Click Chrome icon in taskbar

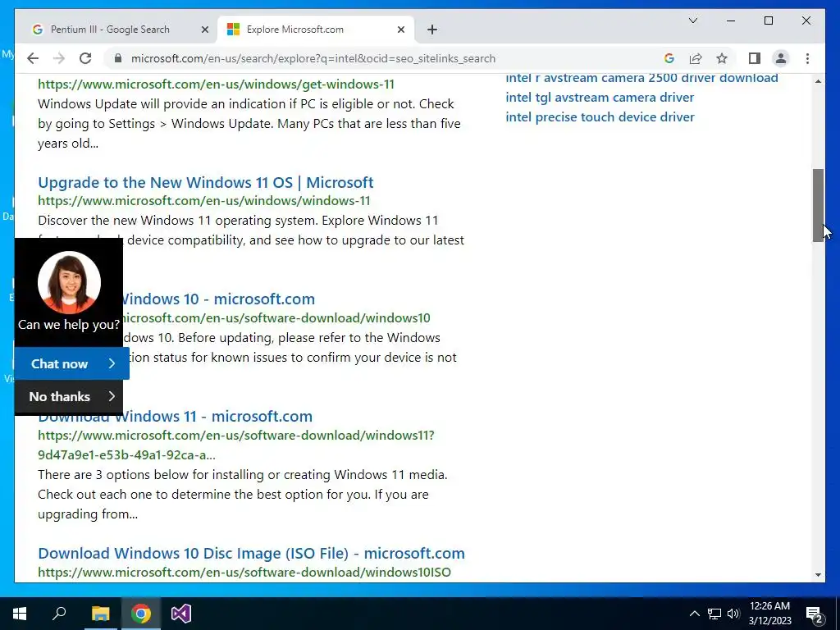(141, 614)
